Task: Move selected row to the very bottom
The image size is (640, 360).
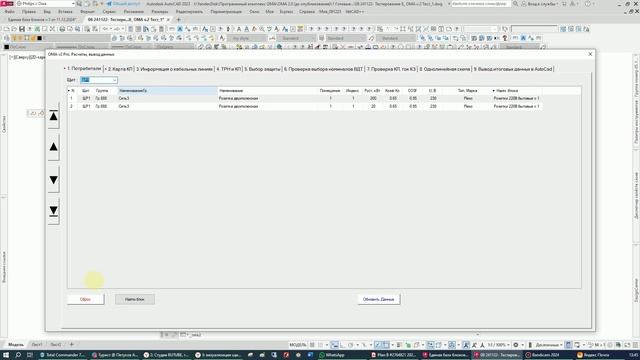Action: [x=53, y=211]
